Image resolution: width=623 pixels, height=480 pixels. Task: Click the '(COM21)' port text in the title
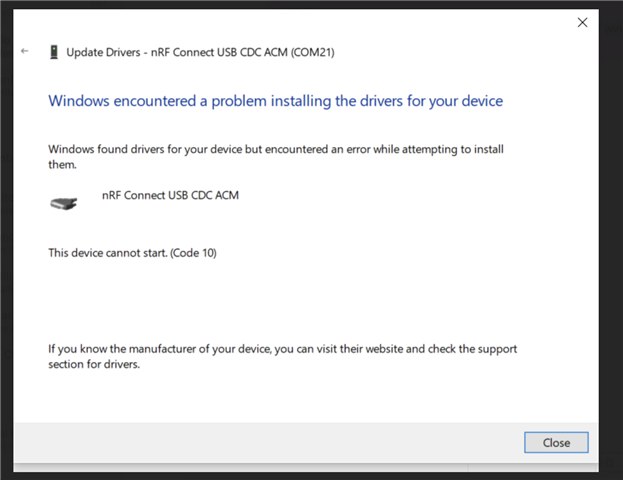tap(313, 52)
